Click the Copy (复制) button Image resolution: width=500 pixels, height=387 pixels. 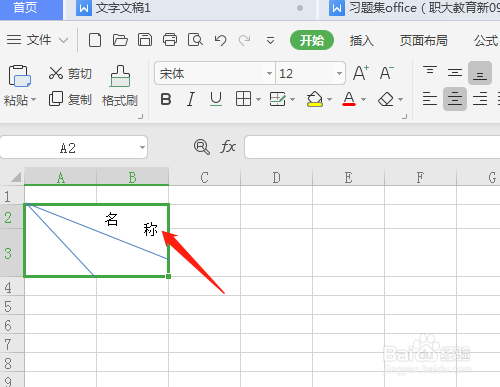click(x=70, y=99)
